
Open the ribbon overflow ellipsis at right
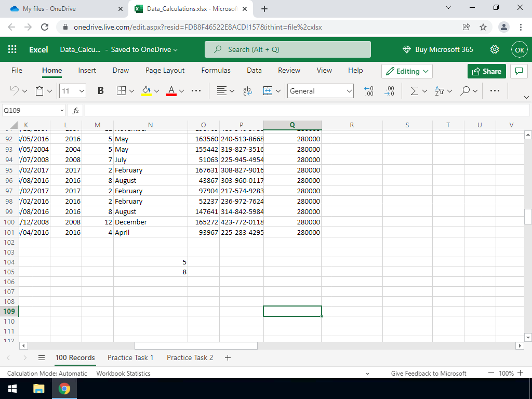tap(495, 91)
